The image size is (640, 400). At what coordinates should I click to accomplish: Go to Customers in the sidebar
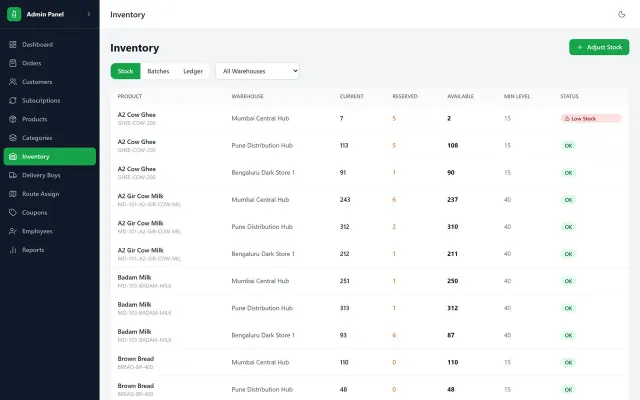click(50, 82)
